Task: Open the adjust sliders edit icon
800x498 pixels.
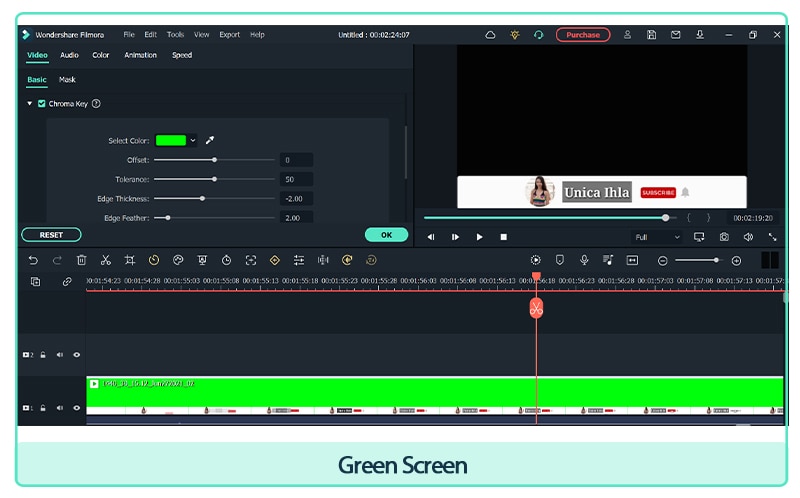Action: click(299, 260)
